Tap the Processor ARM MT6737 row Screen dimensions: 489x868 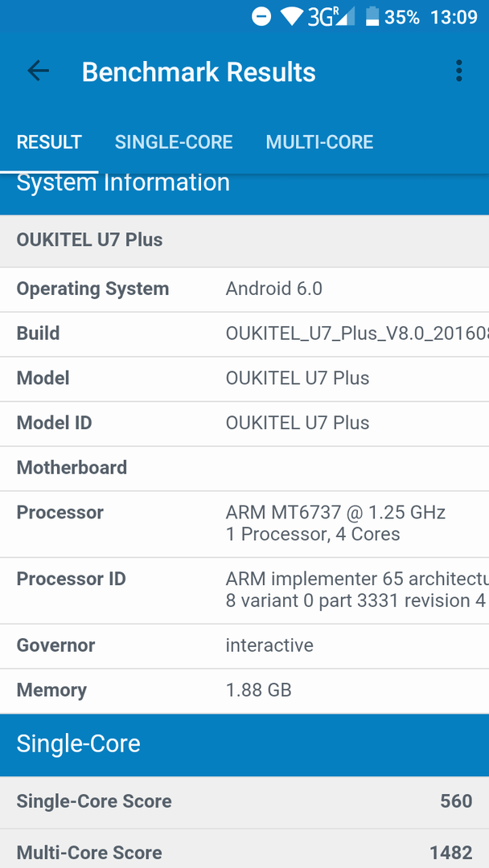244,524
